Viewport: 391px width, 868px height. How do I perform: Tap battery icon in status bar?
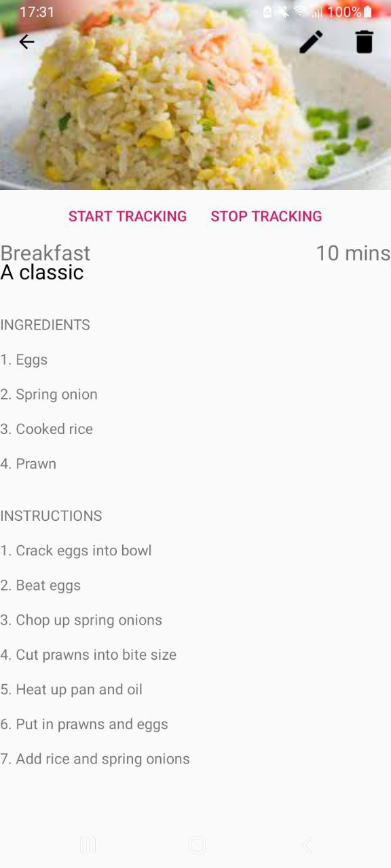[368, 12]
